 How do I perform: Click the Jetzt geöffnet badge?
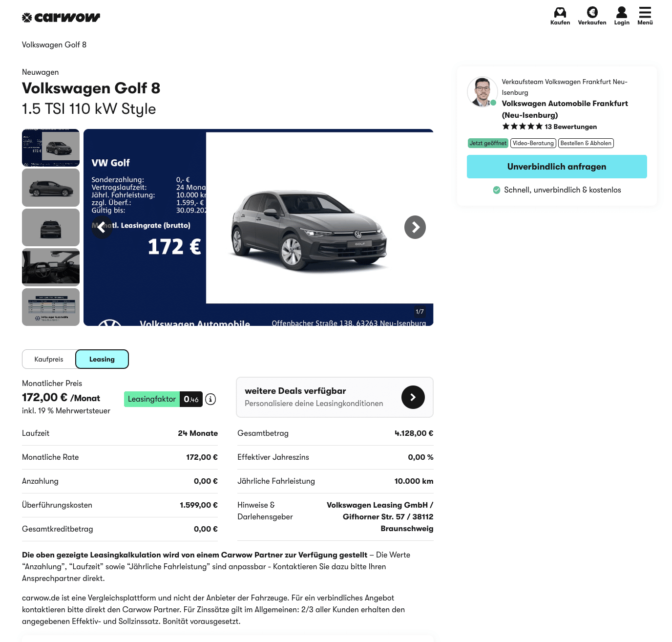tap(488, 143)
